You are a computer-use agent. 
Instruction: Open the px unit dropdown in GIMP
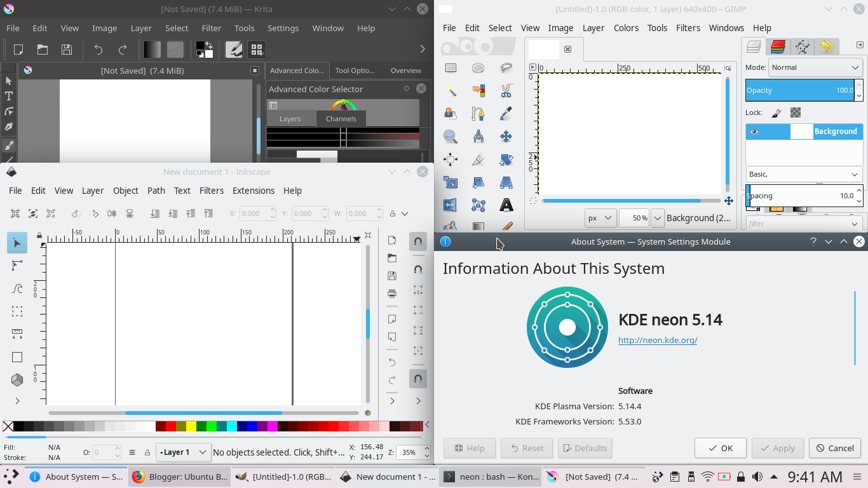(x=600, y=218)
